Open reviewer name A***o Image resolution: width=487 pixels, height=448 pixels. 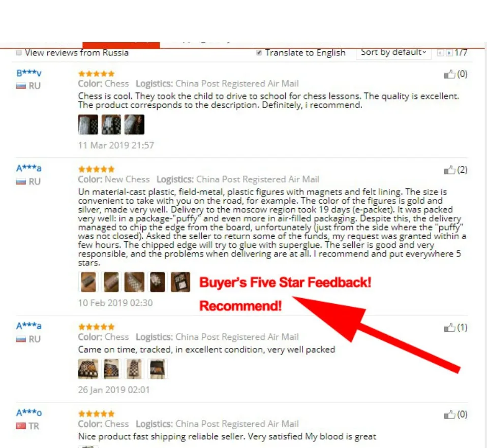(x=29, y=413)
